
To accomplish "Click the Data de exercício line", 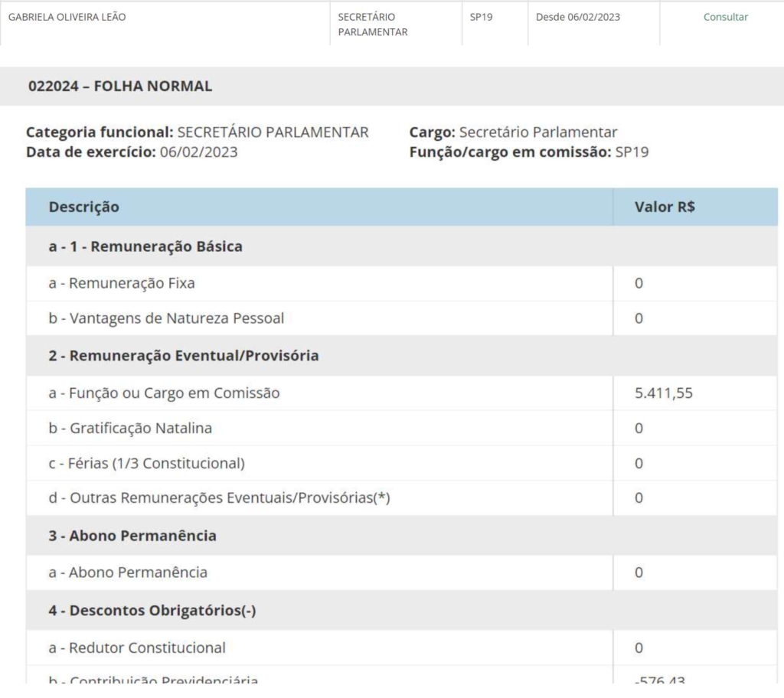I will coord(132,152).
